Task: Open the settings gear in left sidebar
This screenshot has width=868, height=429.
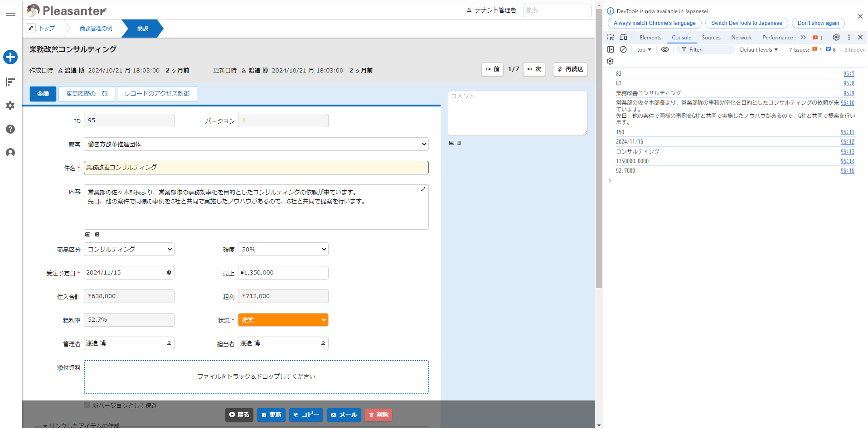Action: point(10,106)
